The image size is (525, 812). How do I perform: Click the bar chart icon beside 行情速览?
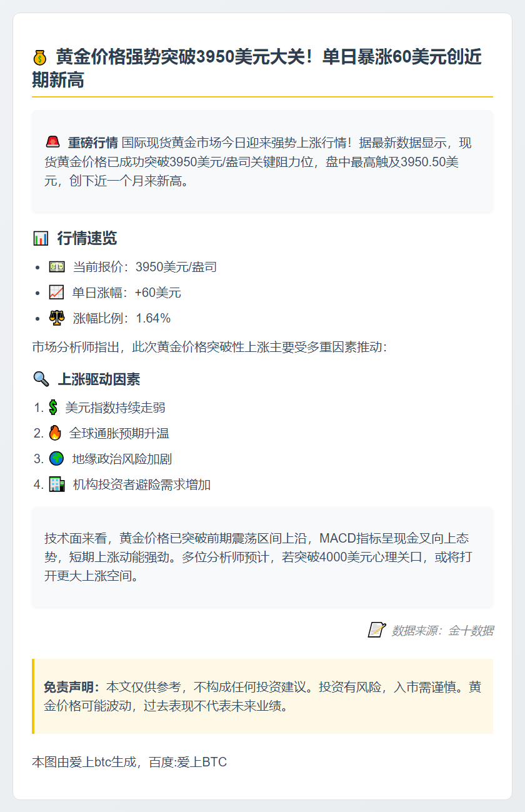(40, 238)
